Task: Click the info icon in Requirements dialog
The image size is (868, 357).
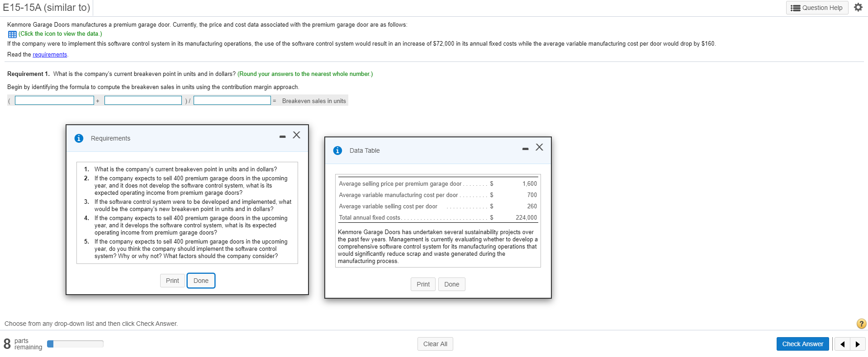Action: pyautogui.click(x=79, y=138)
